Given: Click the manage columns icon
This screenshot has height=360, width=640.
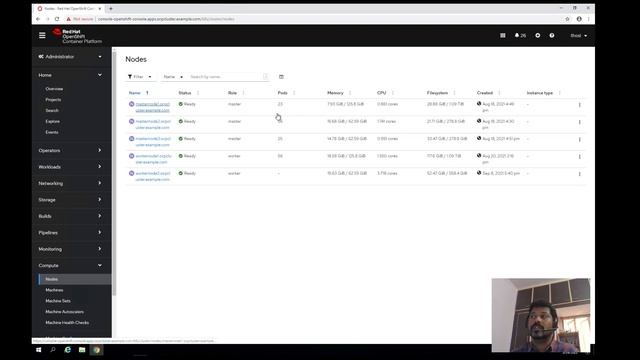Looking at the screenshot, I should point(281,77).
